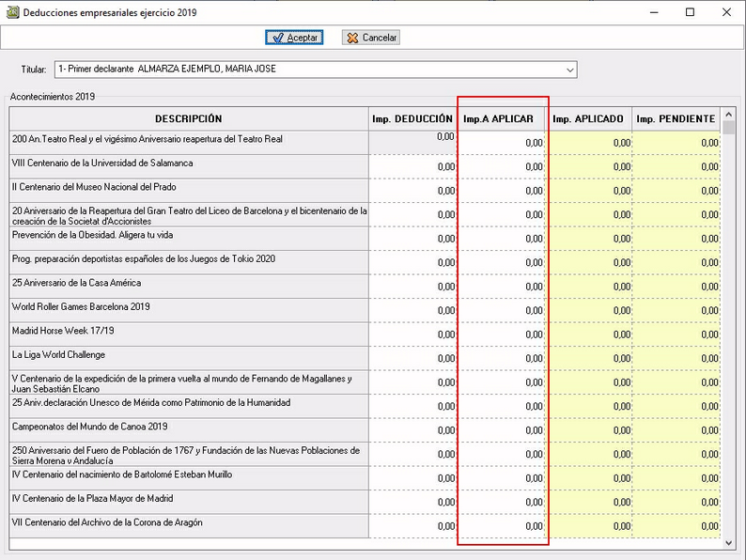Click Imp. PENDIENTE value for Plaza Mayor de Madrid row
The image size is (746, 560).
tap(676, 502)
